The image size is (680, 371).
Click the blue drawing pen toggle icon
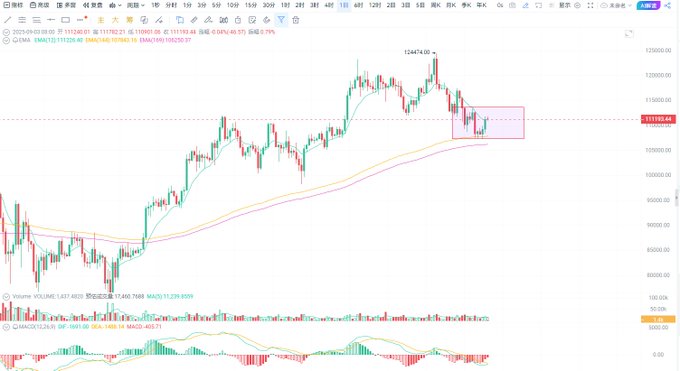click(x=525, y=5)
